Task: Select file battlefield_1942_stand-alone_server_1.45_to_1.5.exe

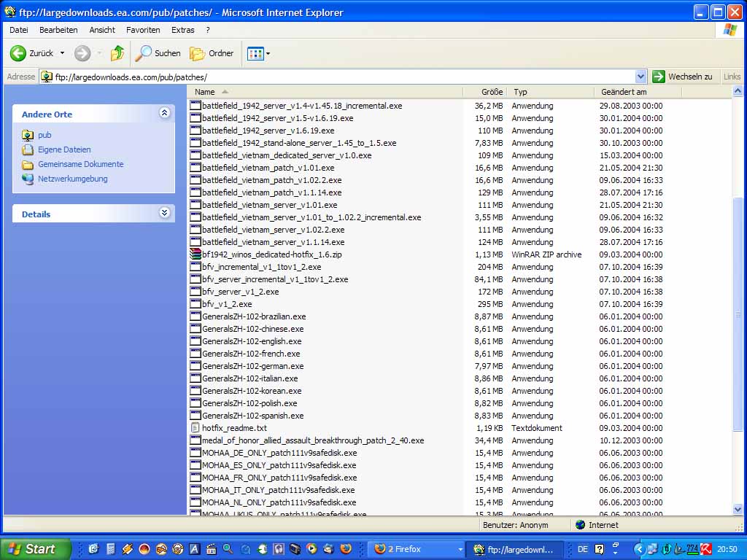Action: 298,144
